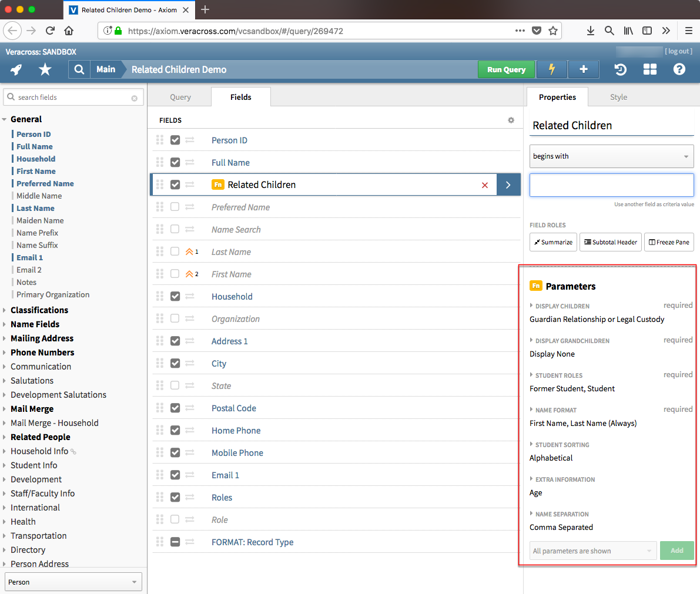Uncheck the Person ID field checkbox
Screen dimensions: 700x594
click(x=175, y=140)
